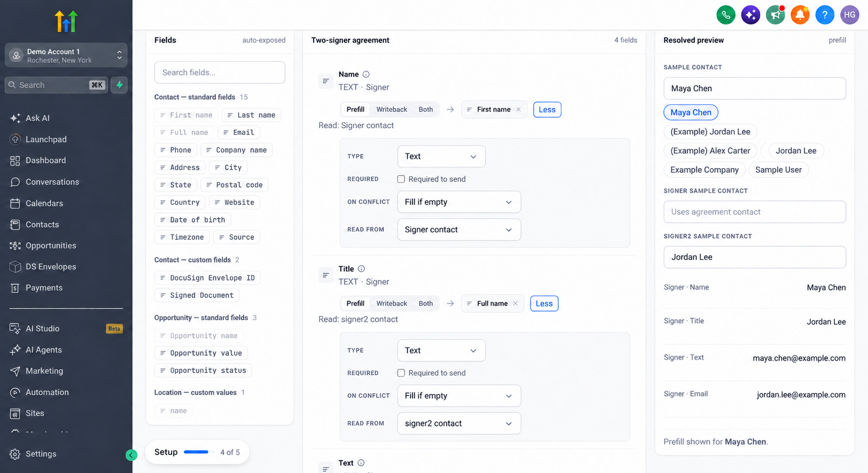This screenshot has width=868, height=473.
Task: Open the orange notifications bell
Action: (x=800, y=15)
